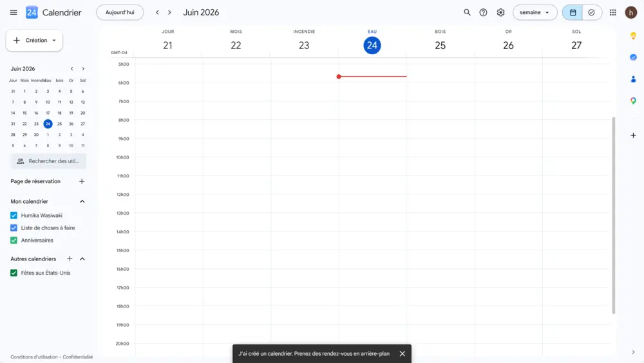The image size is (644, 363).
Task: Open the account avatar 'h'
Action: [631, 12]
